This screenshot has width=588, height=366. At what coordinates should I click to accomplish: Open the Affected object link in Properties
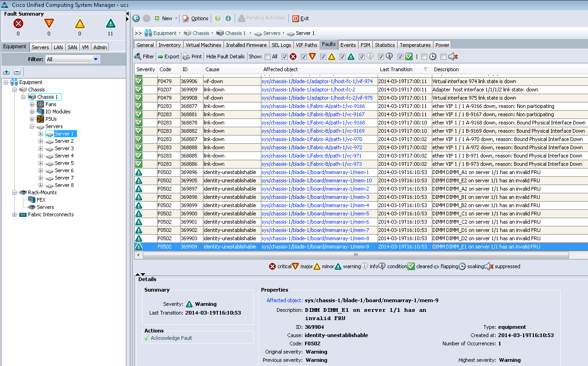pyautogui.click(x=284, y=300)
